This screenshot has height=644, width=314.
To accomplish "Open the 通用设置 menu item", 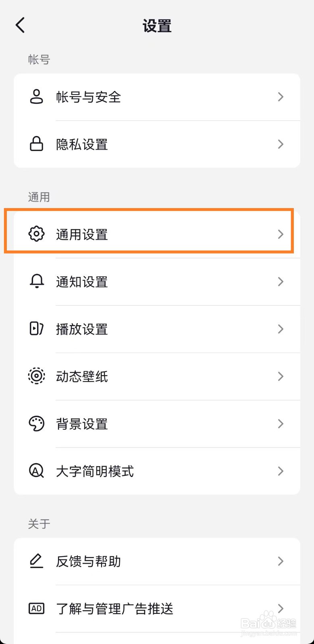I will tap(82, 234).
